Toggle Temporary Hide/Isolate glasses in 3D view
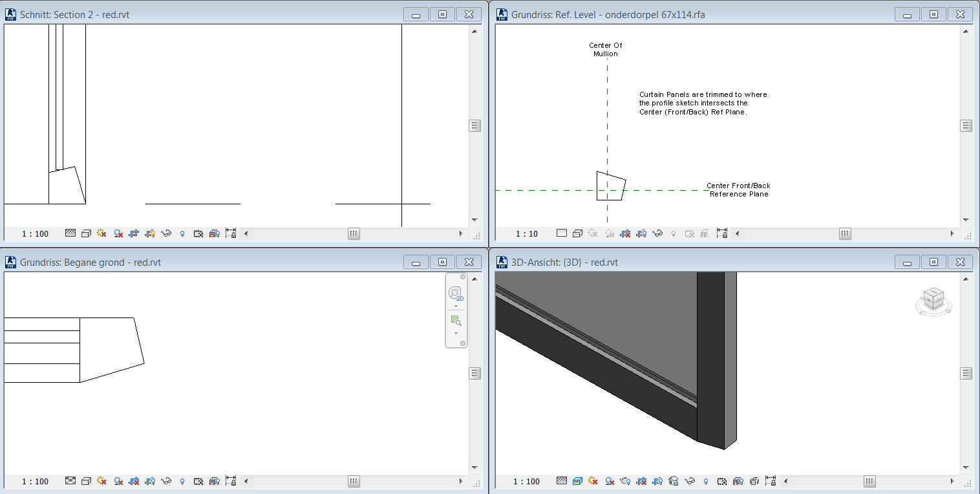The height and width of the screenshot is (494, 980). coord(690,481)
